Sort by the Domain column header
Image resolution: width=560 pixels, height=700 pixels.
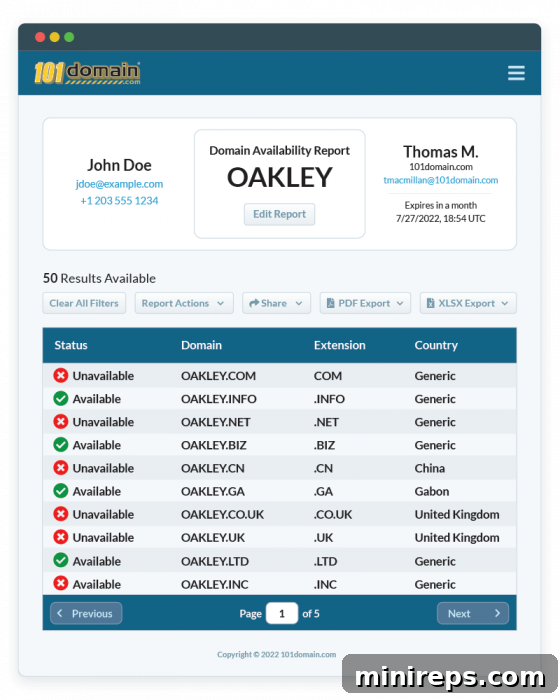pos(201,345)
